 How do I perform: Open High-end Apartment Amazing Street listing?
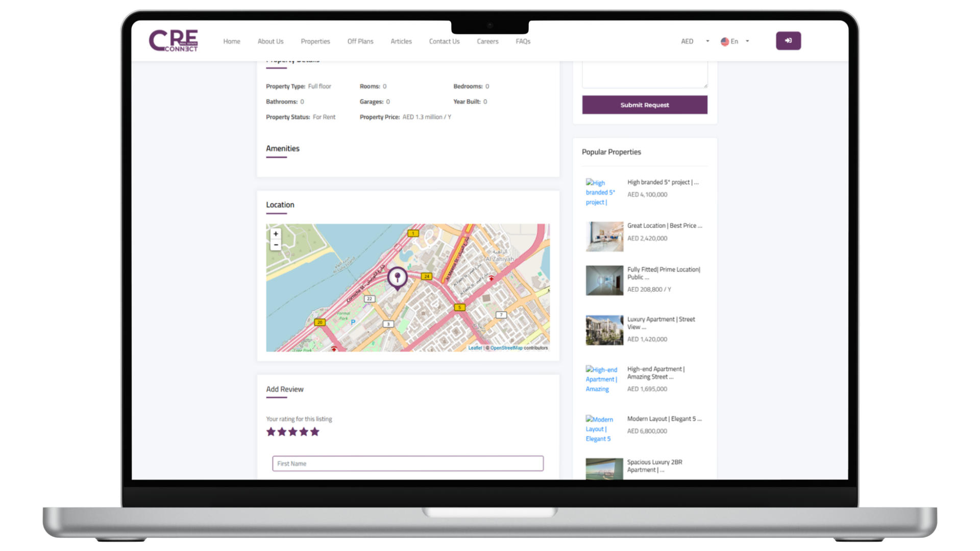tap(656, 373)
